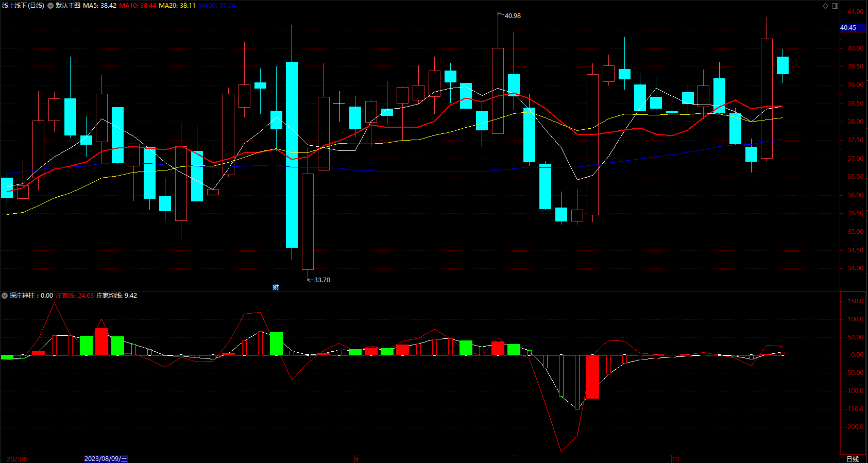Screen dimensions: 868x463
Task: Open the 探庄神柱 indicator dropdown arrow
Action: click(5, 296)
